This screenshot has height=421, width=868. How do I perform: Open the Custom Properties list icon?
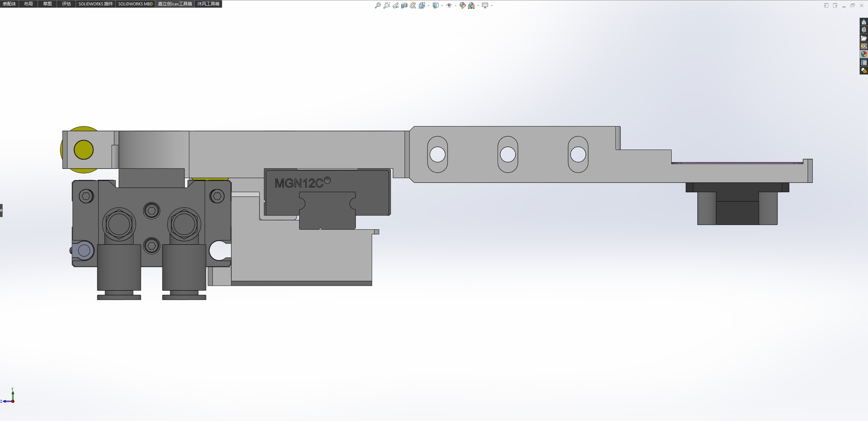tap(864, 62)
